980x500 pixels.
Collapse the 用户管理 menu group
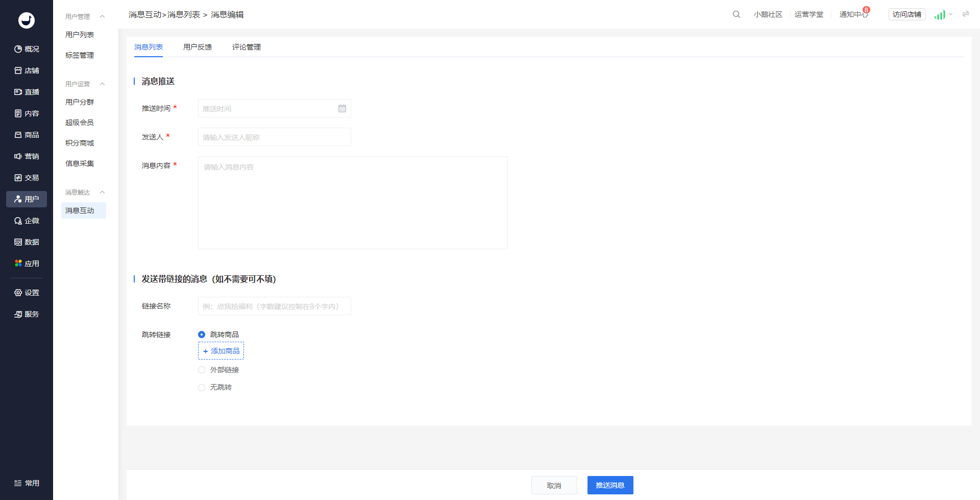pyautogui.click(x=102, y=16)
